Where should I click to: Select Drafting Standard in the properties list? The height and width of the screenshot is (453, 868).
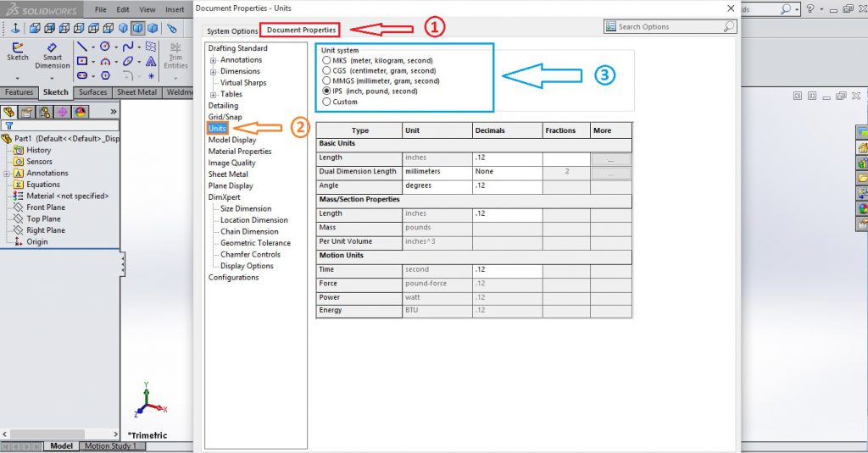[237, 48]
